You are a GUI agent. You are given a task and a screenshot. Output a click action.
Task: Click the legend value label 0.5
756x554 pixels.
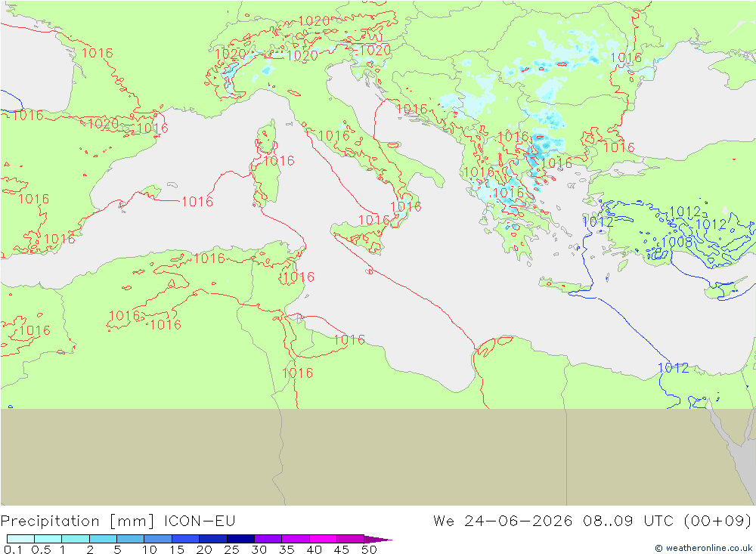pyautogui.click(x=42, y=549)
